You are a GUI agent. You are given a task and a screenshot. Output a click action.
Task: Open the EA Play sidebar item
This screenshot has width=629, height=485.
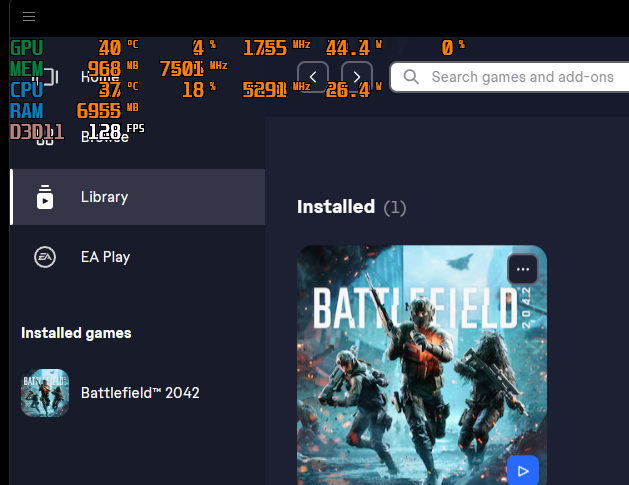coord(137,257)
